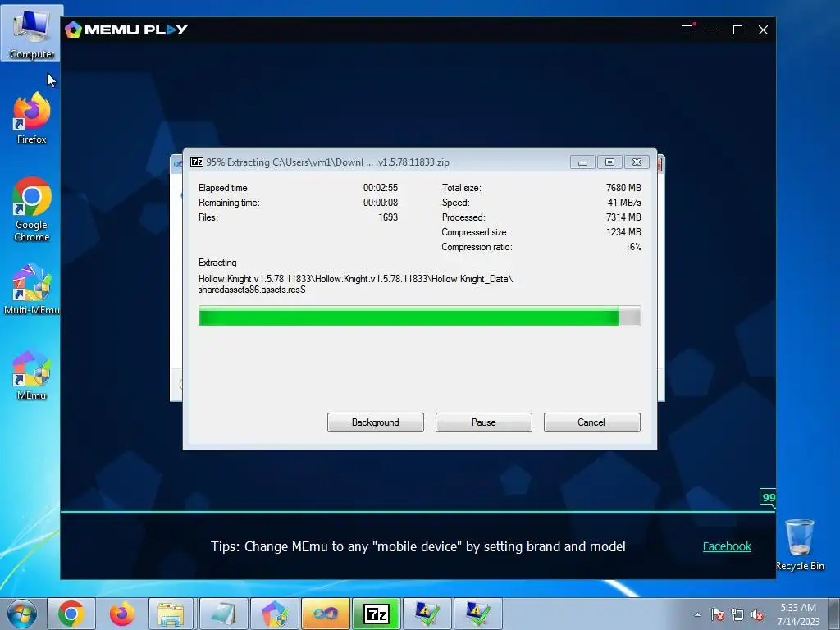Open Chrome from the taskbar
This screenshot has height=630, width=840.
click(x=71, y=614)
